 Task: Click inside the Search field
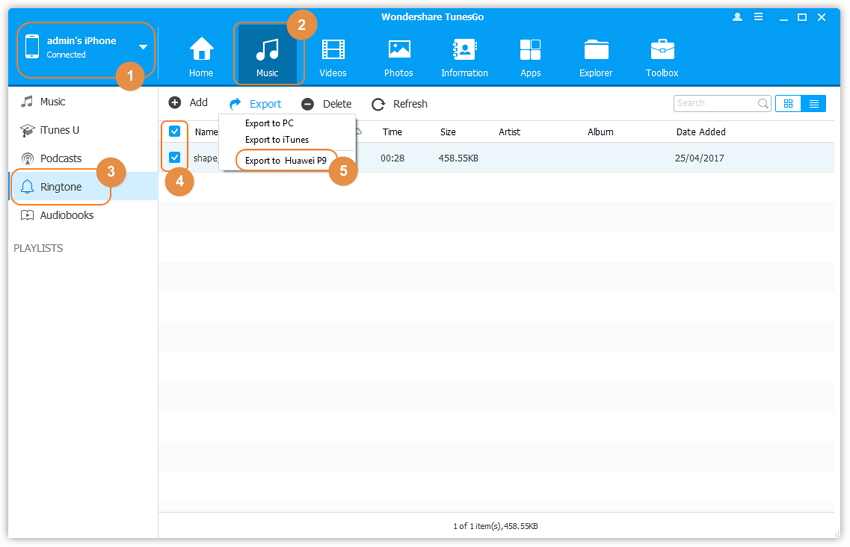point(714,103)
